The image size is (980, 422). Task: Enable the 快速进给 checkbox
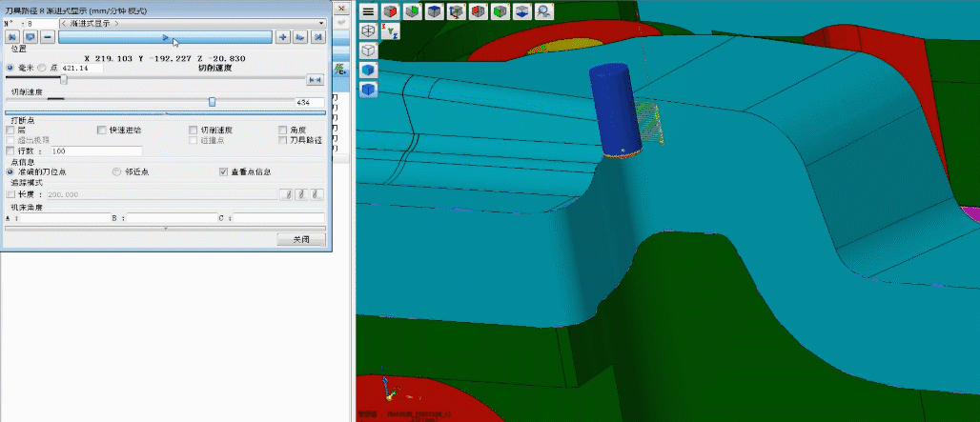point(102,130)
